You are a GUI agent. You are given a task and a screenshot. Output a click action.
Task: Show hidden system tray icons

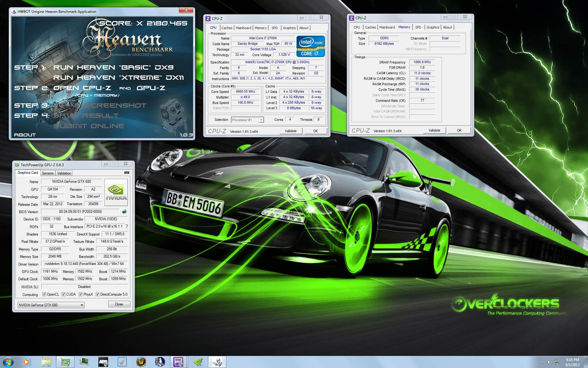point(542,362)
